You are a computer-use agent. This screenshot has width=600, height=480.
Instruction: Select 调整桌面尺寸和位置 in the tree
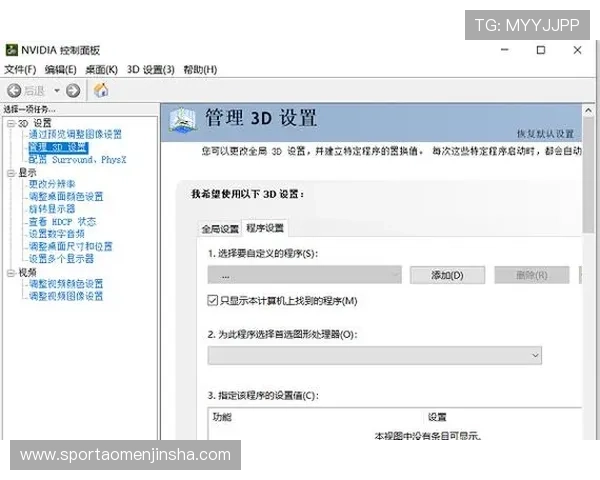[70, 247]
